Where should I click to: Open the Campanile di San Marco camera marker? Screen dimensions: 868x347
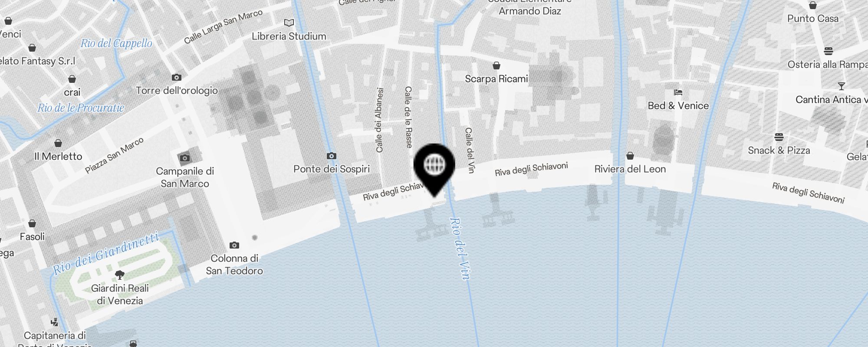(x=185, y=158)
